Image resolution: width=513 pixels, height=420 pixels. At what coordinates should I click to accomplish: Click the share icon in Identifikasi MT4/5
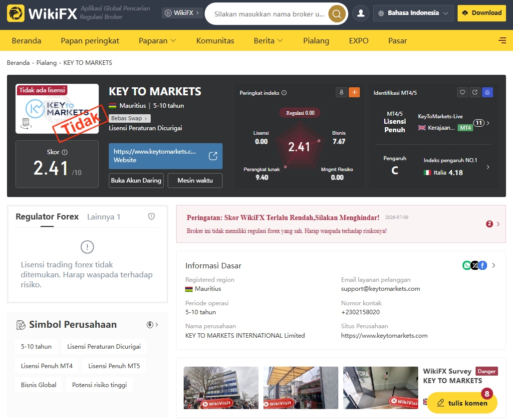[x=475, y=92]
